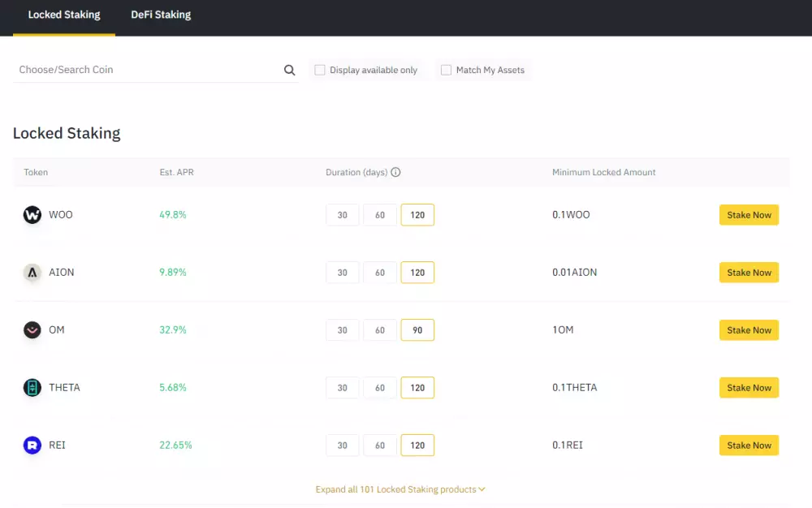Choose the 90-day option for OM
Screen dimensions: 812x508
(x=417, y=329)
